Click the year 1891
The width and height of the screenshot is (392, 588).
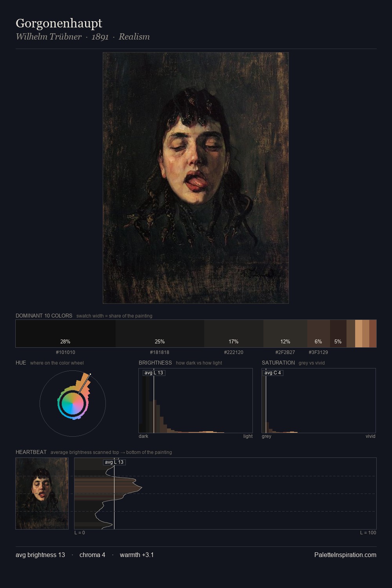[x=100, y=37]
